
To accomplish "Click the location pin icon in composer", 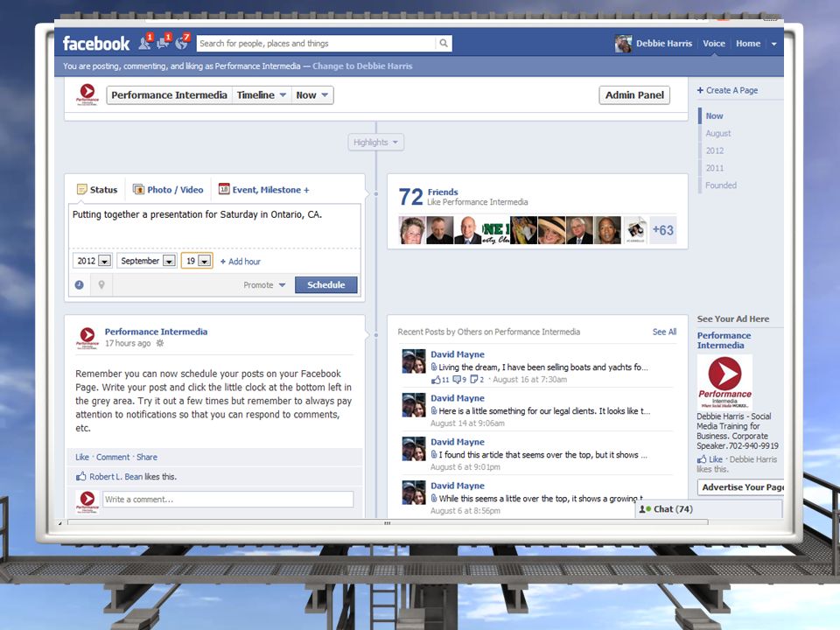I will click(101, 285).
